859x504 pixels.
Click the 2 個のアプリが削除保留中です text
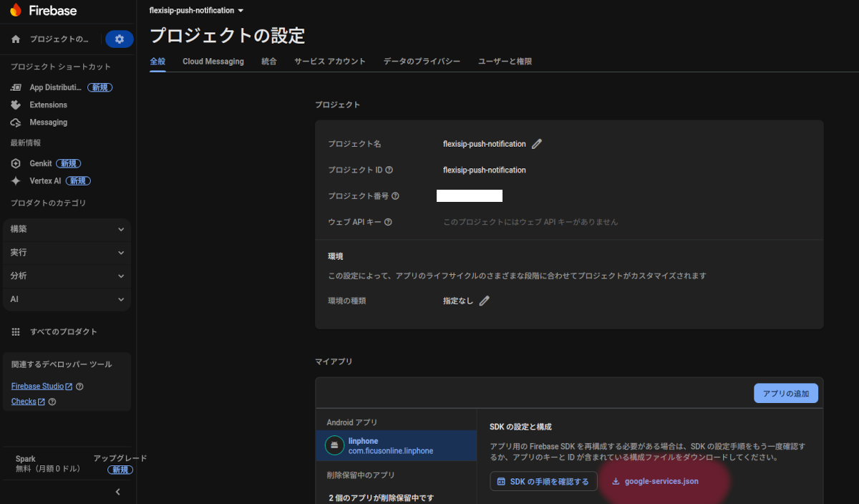(381, 498)
